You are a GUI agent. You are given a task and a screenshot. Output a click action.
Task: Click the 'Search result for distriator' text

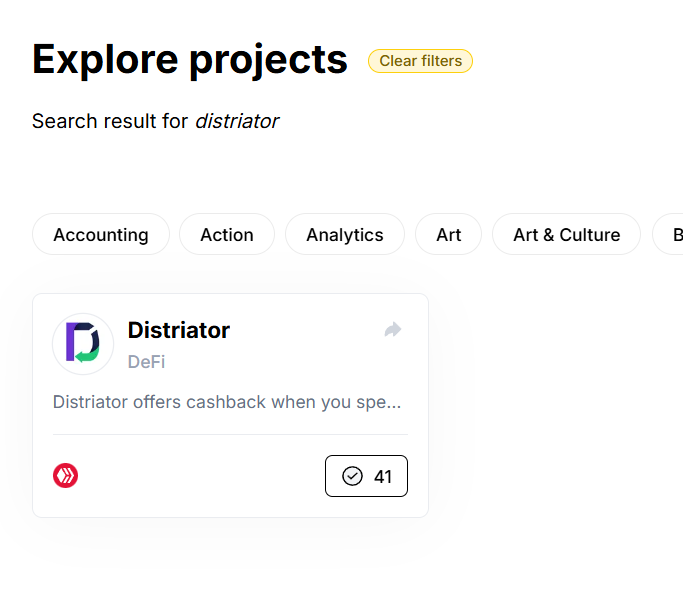point(155,121)
